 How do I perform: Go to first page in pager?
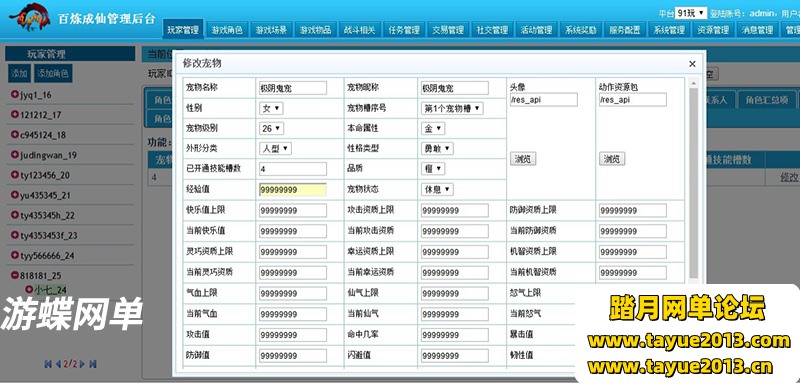tap(48, 364)
